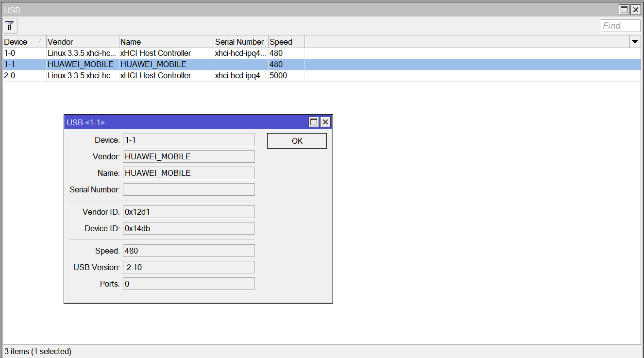Focus the Find search box
The width and height of the screenshot is (644, 358).
click(x=620, y=26)
